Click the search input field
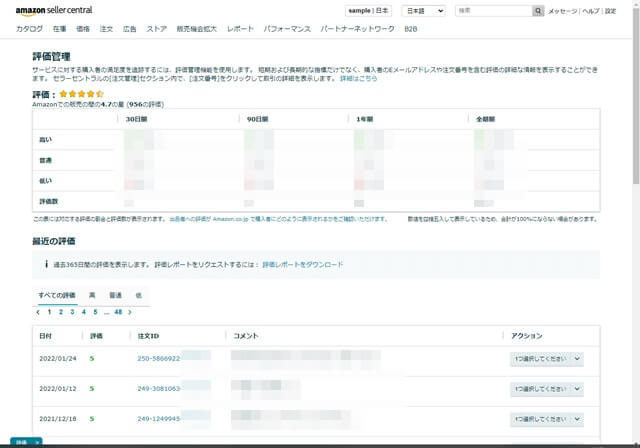640x448 pixels. (492, 11)
